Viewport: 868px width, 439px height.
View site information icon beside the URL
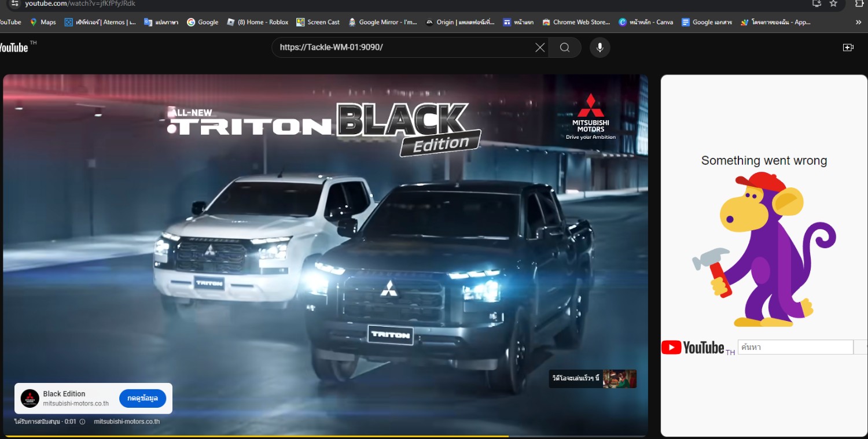(x=14, y=3)
